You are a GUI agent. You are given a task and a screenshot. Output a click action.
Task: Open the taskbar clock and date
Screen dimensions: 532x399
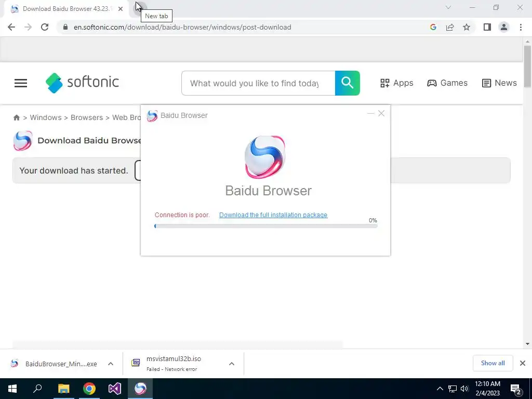point(487,389)
